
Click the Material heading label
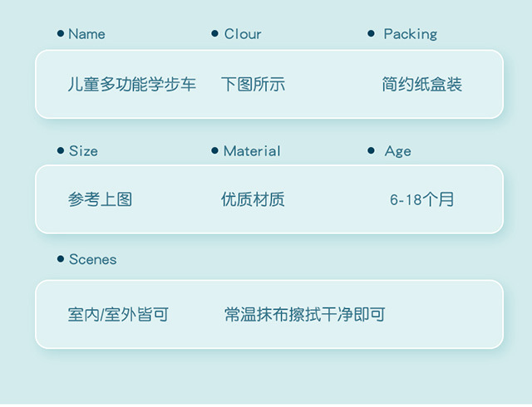[x=252, y=151]
